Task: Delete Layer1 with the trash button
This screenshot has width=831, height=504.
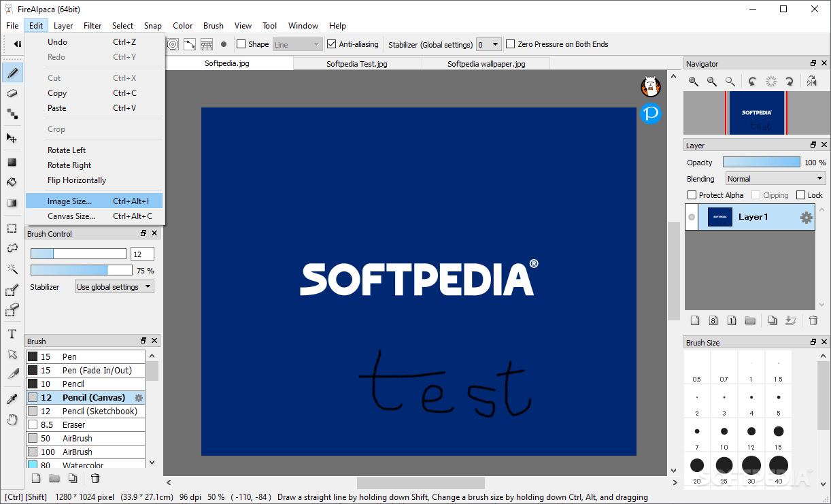Action: click(813, 320)
